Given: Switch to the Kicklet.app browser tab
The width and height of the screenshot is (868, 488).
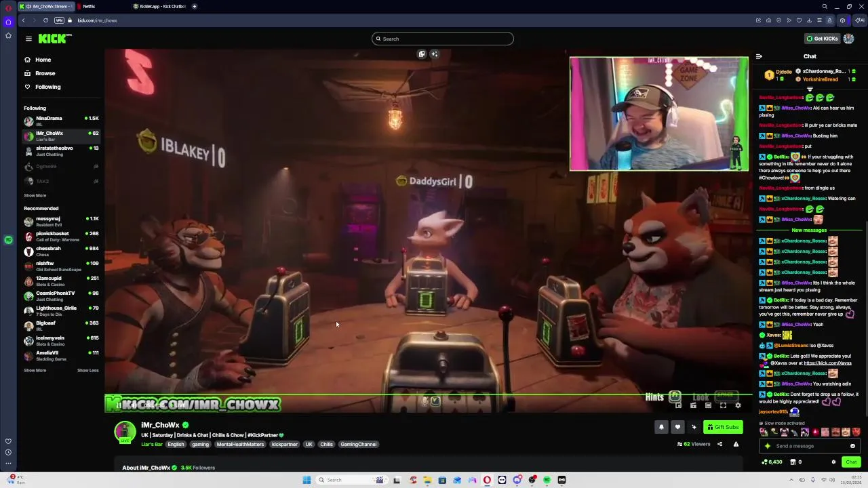Looking at the screenshot, I should (159, 6).
